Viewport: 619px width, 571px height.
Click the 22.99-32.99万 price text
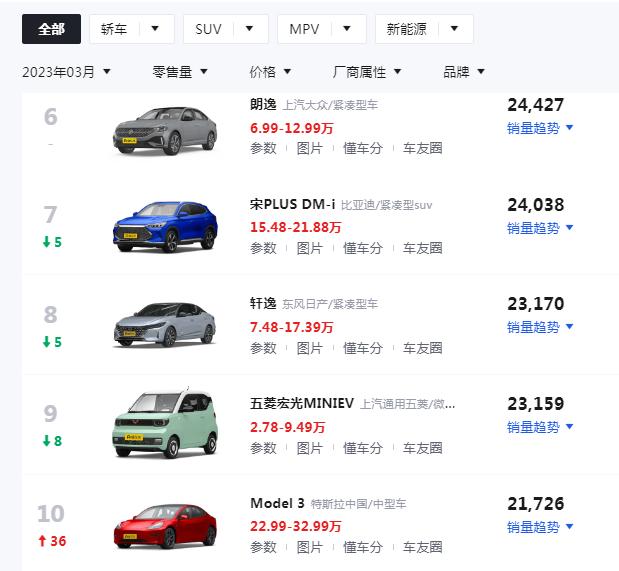[x=296, y=526]
